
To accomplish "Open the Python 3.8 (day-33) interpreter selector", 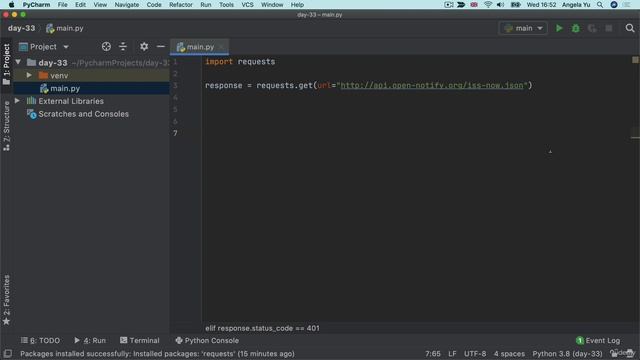I will point(567,354).
